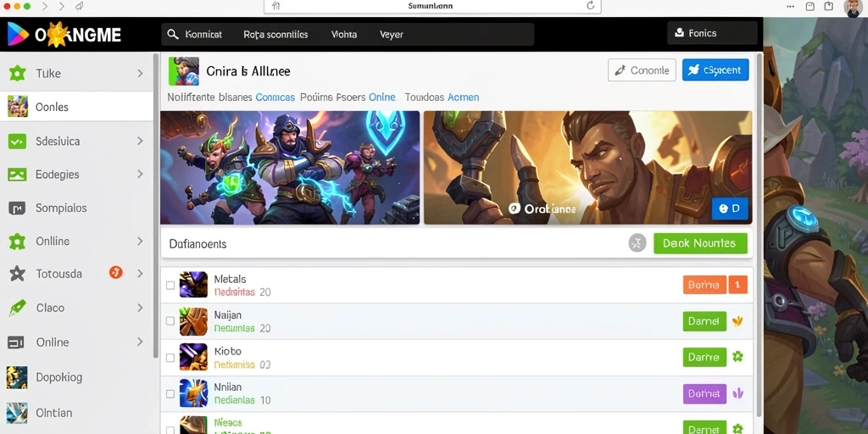
Task: Click the Claco green pen icon
Action: 17,308
